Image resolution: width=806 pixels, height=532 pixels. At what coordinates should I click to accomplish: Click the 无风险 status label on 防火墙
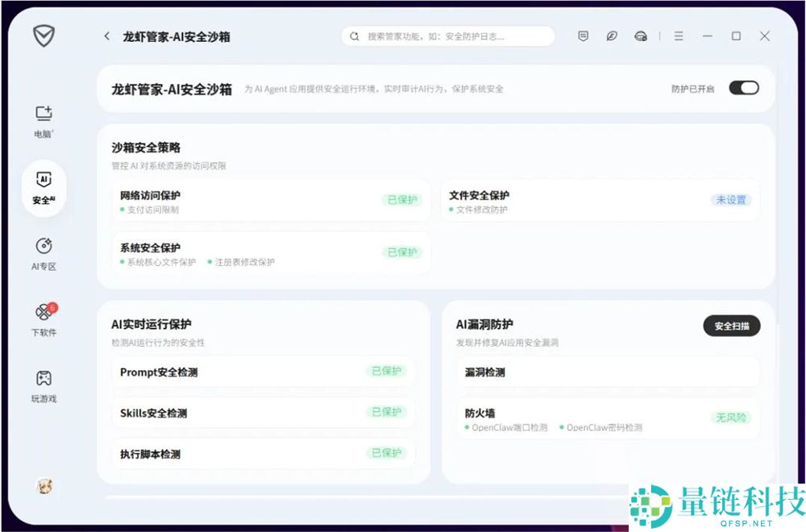tap(729, 418)
